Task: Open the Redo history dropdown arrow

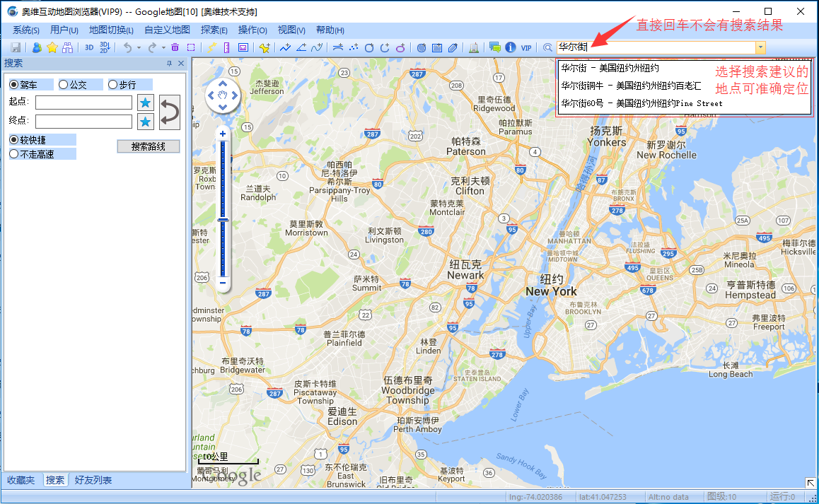Action: (x=163, y=47)
